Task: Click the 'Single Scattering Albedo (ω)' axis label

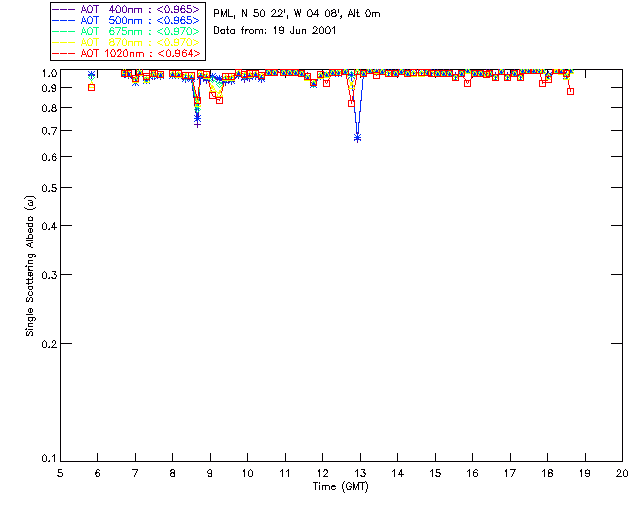Action: coord(30,266)
